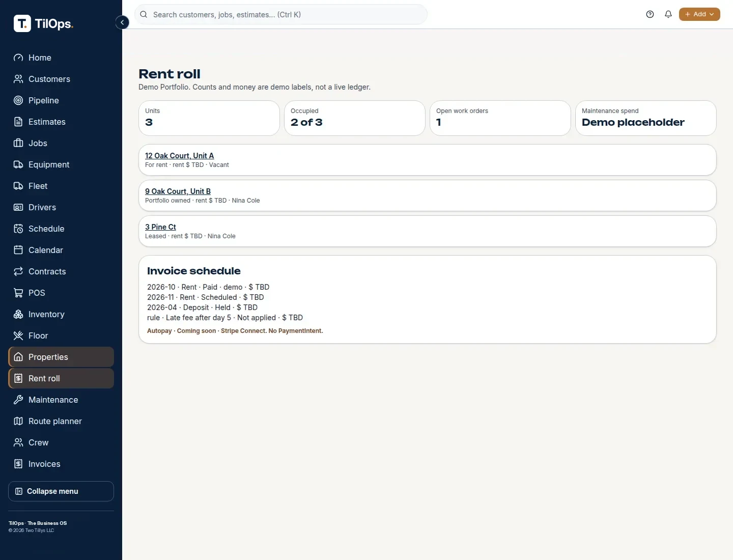Image resolution: width=733 pixels, height=560 pixels.
Task: Open the help question mark icon
Action: coord(650,14)
